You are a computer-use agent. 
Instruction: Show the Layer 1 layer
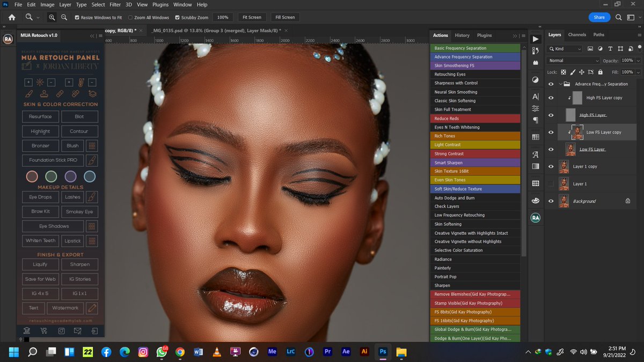[x=551, y=184]
